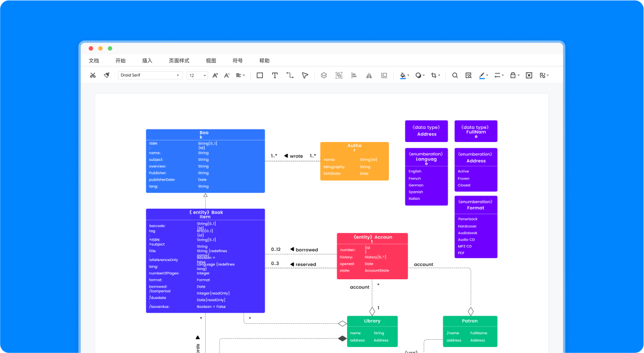644x353 pixels.
Task: Decrease font size with A- icon
Action: coord(227,75)
